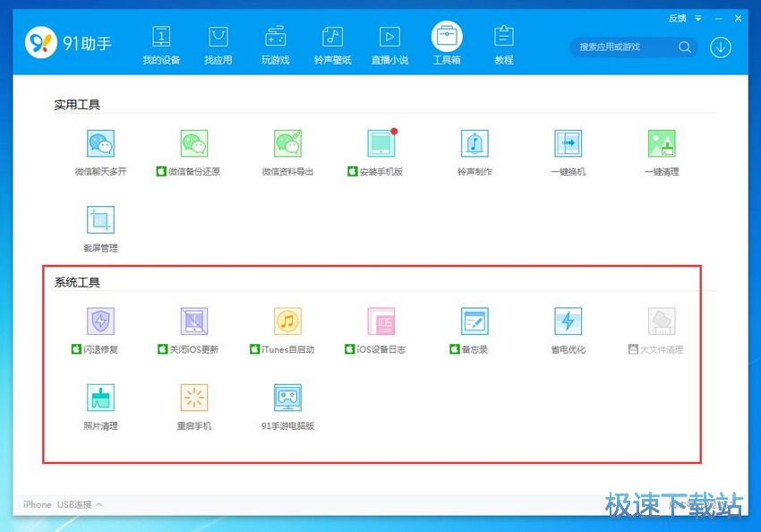Image resolution: width=761 pixels, height=532 pixels.
Task: Click the 实用工具 section heading
Action: click(x=77, y=105)
